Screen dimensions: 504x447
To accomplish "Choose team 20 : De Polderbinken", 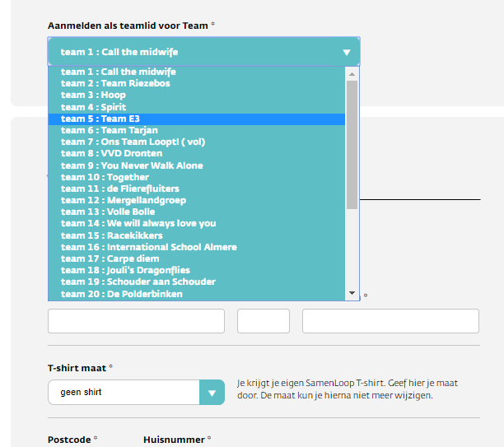I will (196, 294).
